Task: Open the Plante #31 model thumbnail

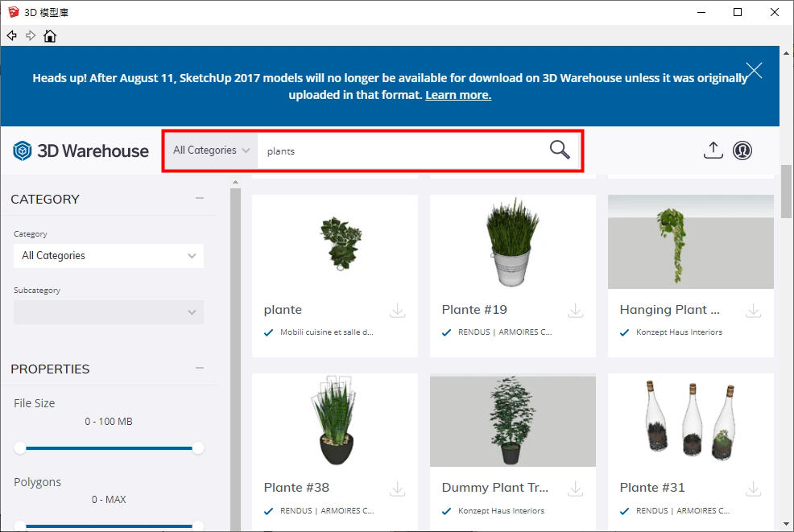Action: click(691, 420)
